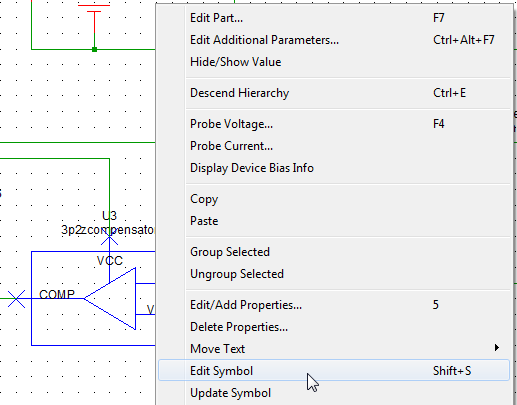This screenshot has height=405, width=517.
Task: Click Probe Current... menu item
Action: coord(334,146)
